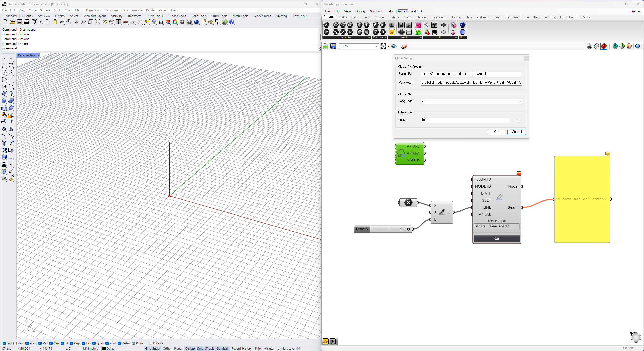Click the sketch pencil icon in canvas toolbar
This screenshot has height=351, width=644.
coord(404,46)
